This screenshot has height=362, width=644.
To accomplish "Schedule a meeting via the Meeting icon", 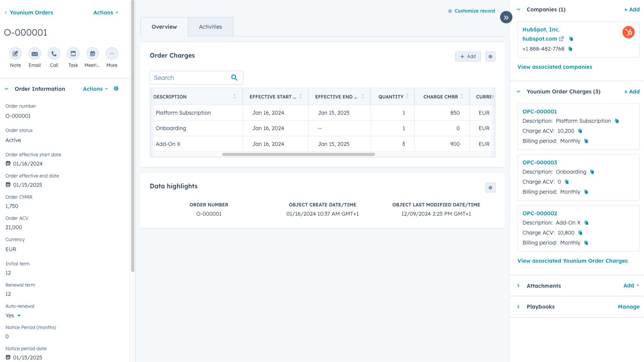I will [92, 54].
